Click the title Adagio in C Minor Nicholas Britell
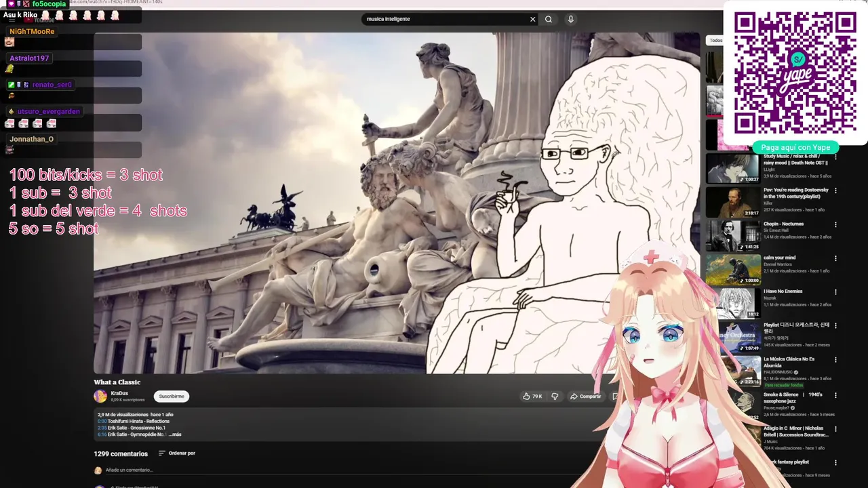This screenshot has width=868, height=488. 796,432
